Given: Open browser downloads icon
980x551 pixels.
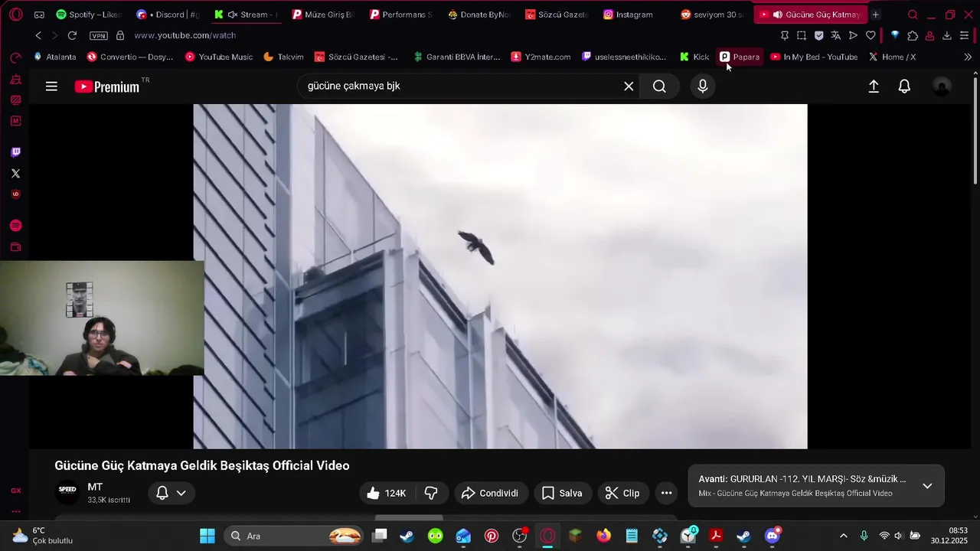Looking at the screenshot, I should point(947,35).
